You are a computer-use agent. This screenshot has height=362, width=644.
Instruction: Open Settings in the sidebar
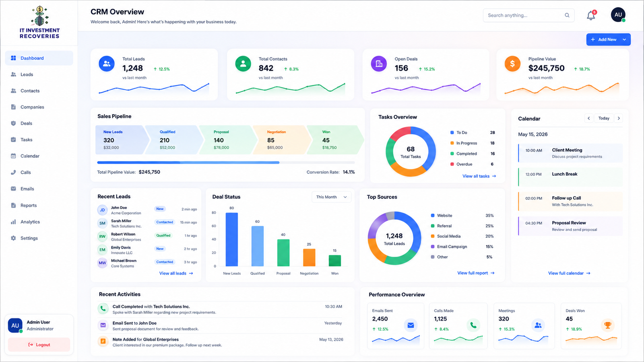click(x=39, y=238)
